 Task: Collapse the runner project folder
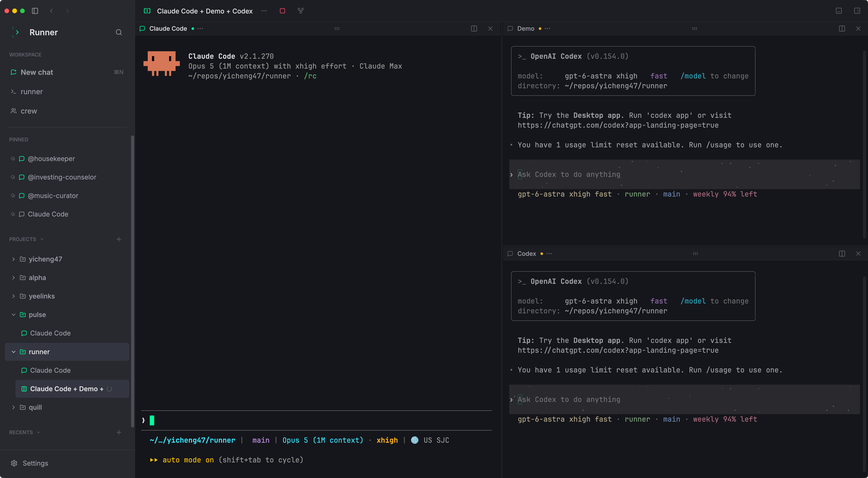13,352
